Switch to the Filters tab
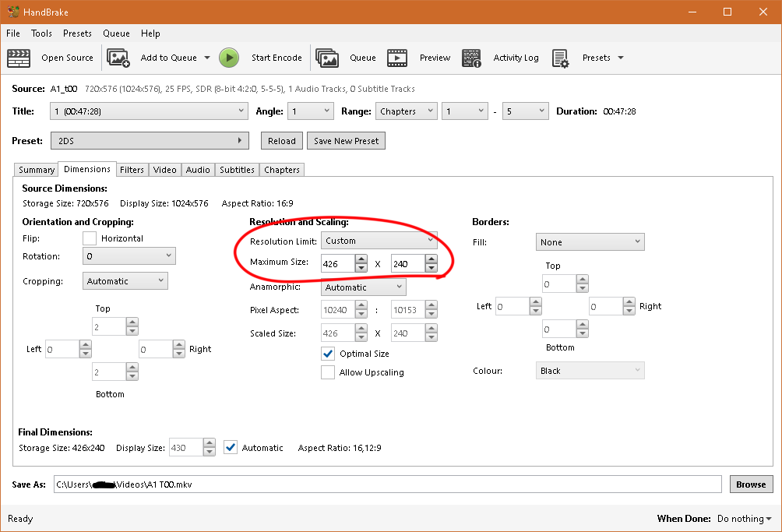The height and width of the screenshot is (532, 782). [132, 170]
